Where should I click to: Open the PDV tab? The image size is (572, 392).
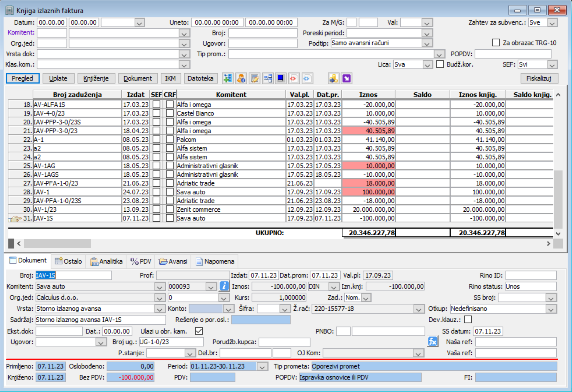click(141, 261)
